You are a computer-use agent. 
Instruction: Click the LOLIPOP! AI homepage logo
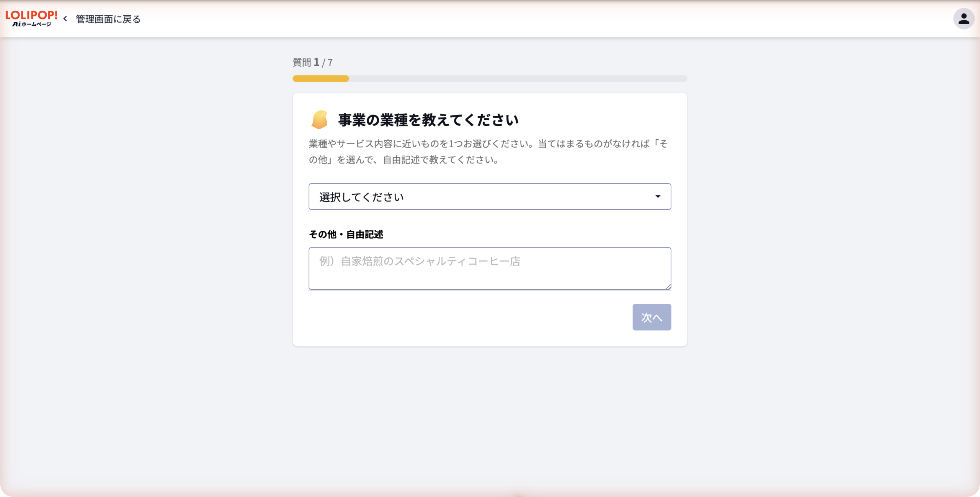pyautogui.click(x=31, y=18)
